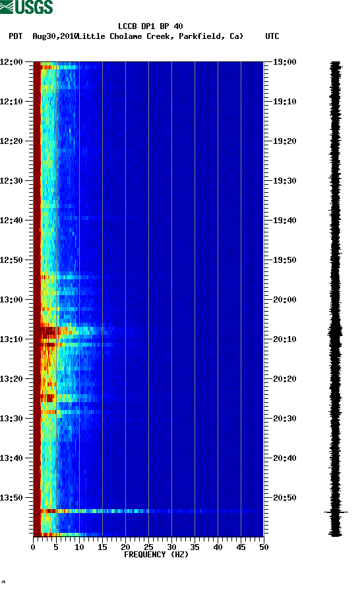Viewport: 364px width, 589px height.
Task: Click the '13:10' PDT time label
Action: pos(11,339)
